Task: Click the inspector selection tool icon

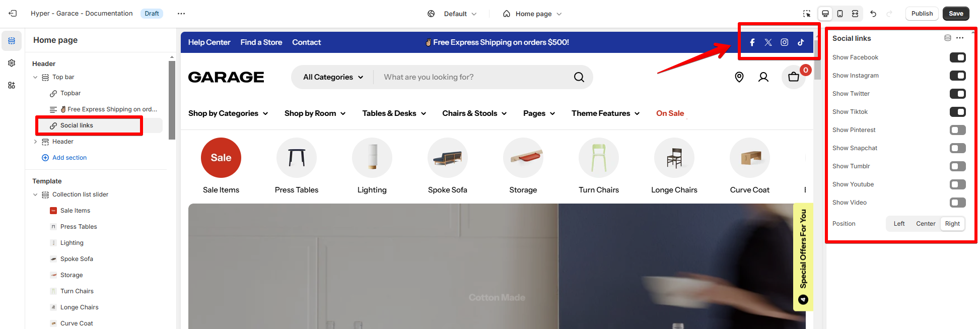Action: (807, 14)
